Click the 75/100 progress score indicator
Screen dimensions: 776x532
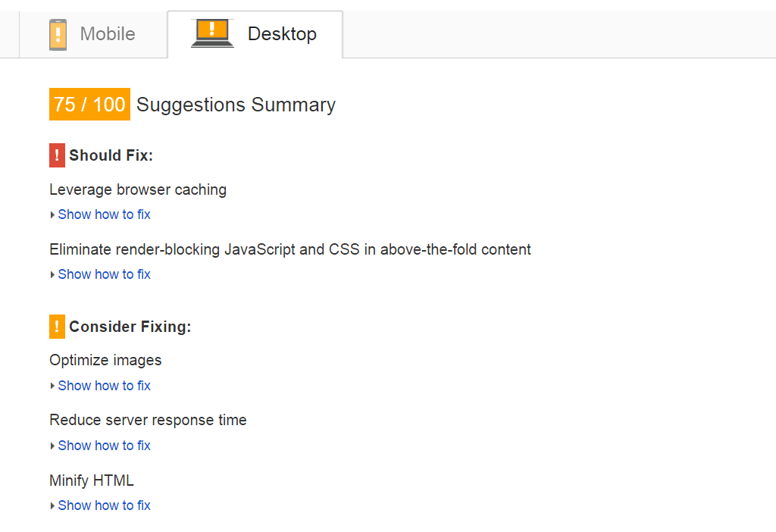[x=89, y=104]
